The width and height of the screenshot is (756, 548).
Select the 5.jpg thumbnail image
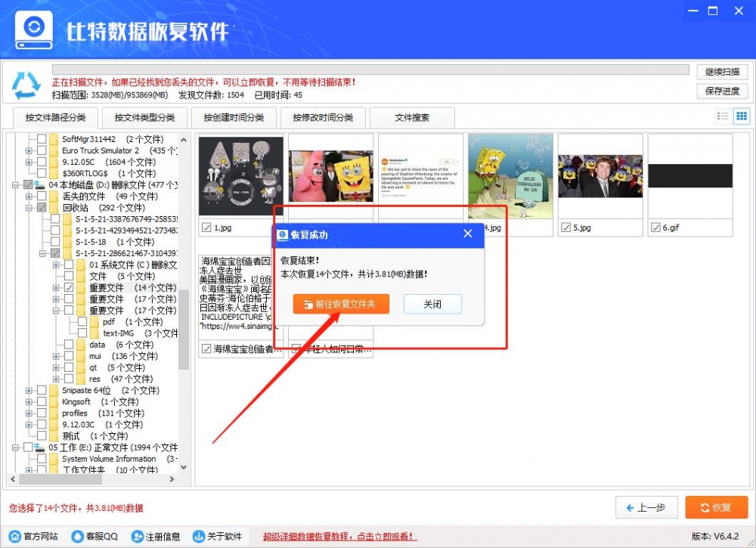tap(600, 176)
